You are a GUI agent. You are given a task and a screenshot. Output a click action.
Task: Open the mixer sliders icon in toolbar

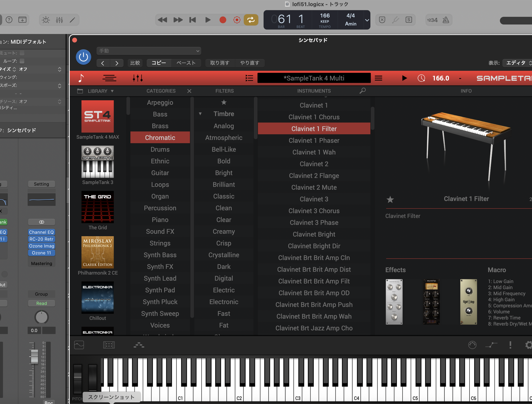click(59, 20)
